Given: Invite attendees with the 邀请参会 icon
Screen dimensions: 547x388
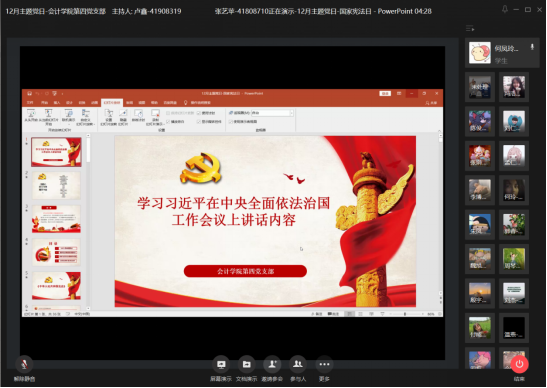Looking at the screenshot, I should click(272, 365).
